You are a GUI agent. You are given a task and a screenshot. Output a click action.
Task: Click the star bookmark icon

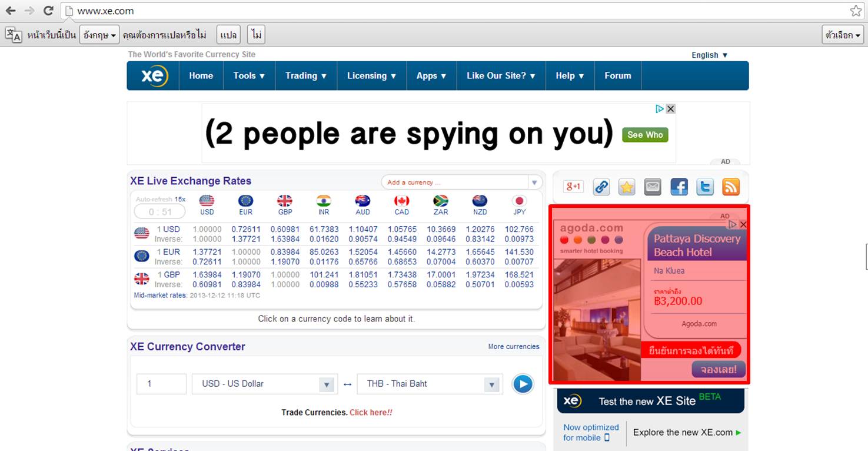click(x=627, y=187)
